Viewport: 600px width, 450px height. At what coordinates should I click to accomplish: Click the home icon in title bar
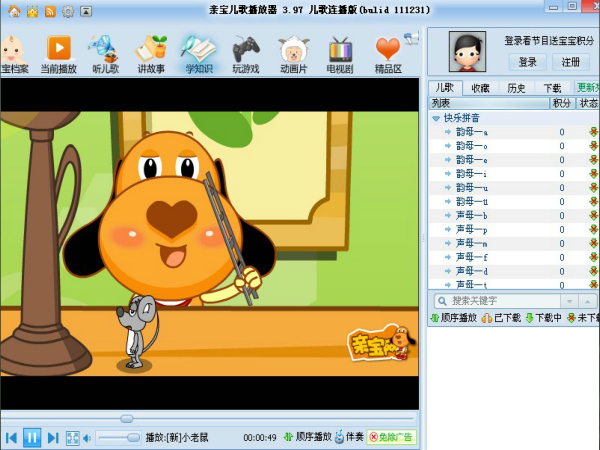tap(14, 11)
